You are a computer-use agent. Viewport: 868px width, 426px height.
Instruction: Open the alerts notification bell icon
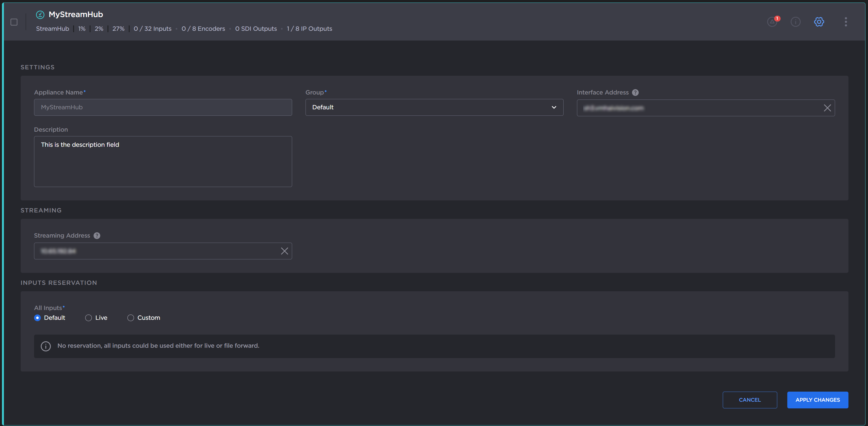pos(772,22)
